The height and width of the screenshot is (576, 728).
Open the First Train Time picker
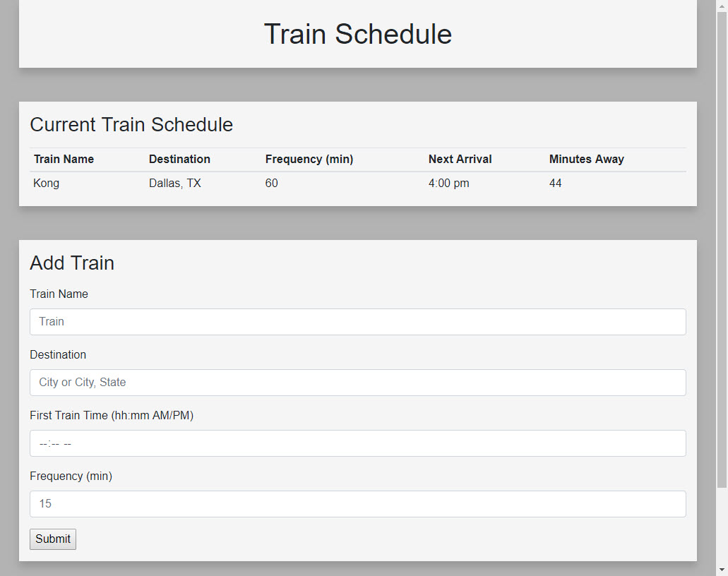pos(357,443)
